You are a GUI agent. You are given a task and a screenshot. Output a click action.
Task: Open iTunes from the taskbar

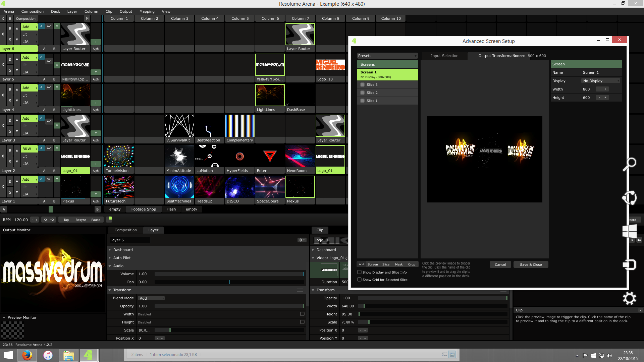click(48, 355)
